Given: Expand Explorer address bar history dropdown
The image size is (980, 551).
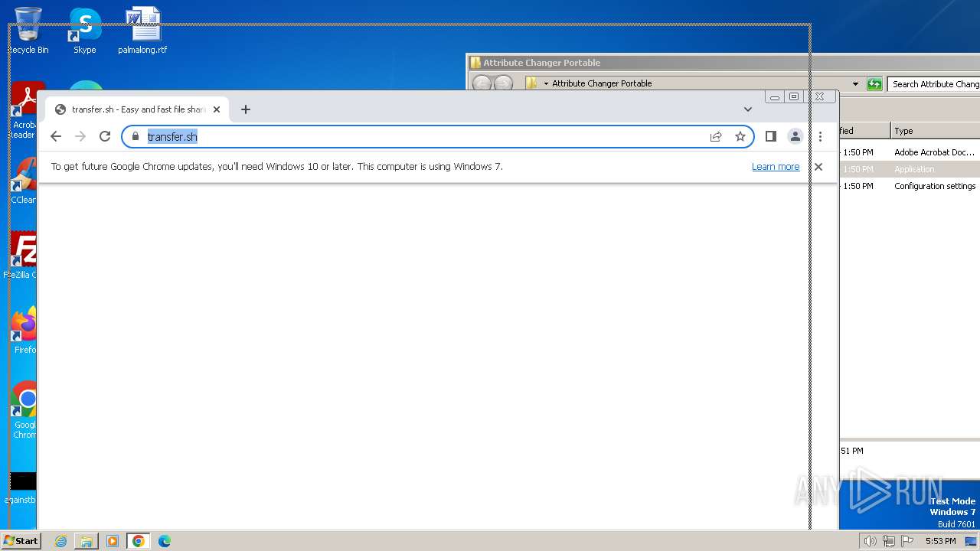Looking at the screenshot, I should coord(855,84).
